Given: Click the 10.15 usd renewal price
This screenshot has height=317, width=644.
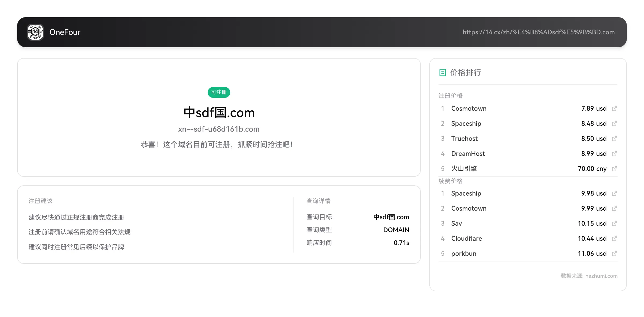Looking at the screenshot, I should [592, 224].
